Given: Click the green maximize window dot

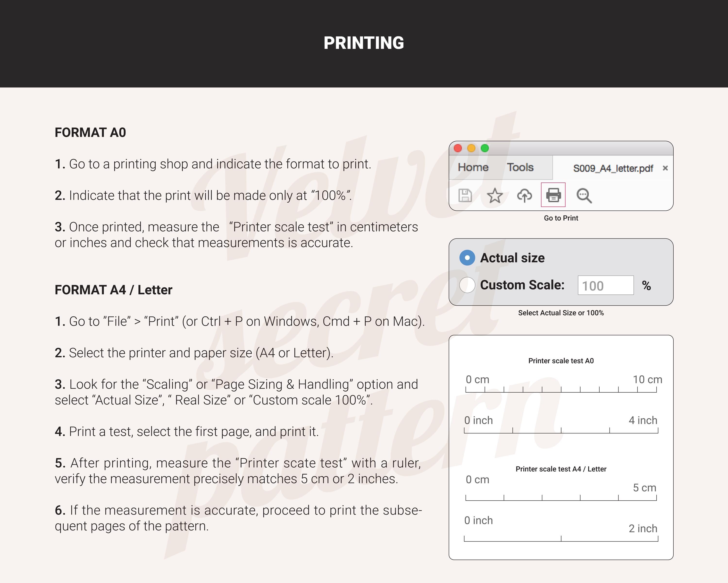Looking at the screenshot, I should coord(485,148).
